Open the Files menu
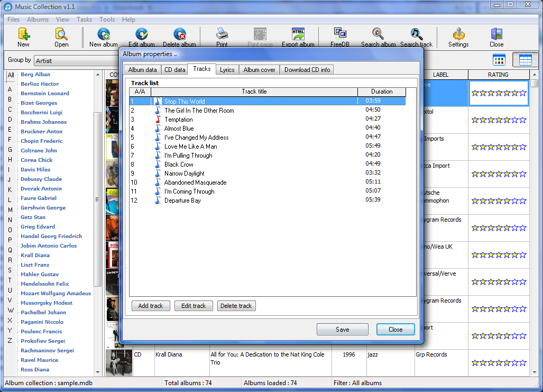This screenshot has width=543, height=392. coord(14,20)
